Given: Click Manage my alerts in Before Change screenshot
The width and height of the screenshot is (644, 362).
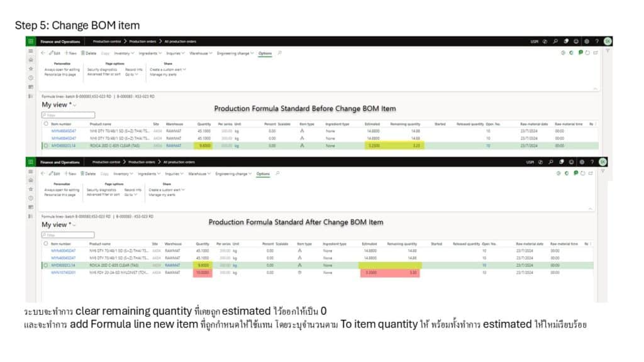Looking at the screenshot, I should click(x=163, y=75).
